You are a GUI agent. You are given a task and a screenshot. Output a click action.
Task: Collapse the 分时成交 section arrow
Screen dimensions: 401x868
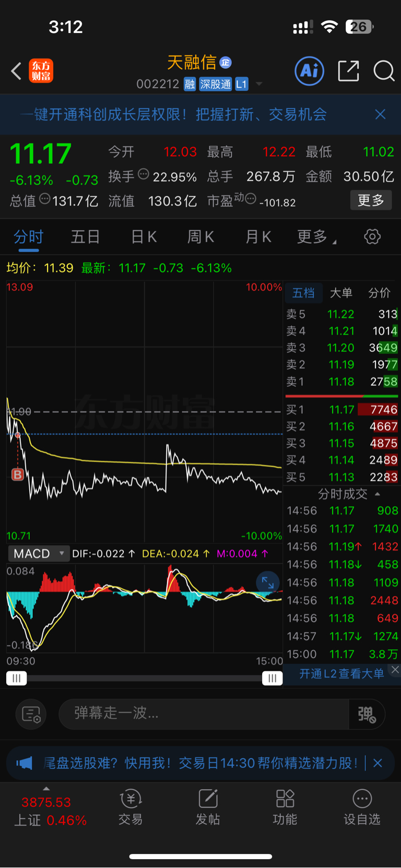378,494
